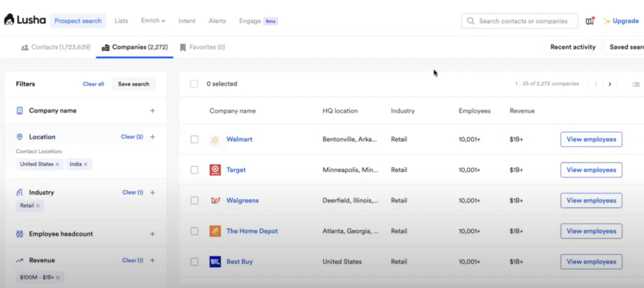Click the Upgrade sparkle link
644x288 pixels.
point(621,21)
